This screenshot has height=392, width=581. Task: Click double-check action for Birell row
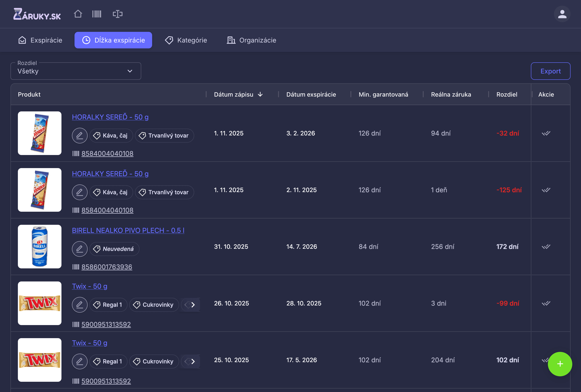(546, 247)
